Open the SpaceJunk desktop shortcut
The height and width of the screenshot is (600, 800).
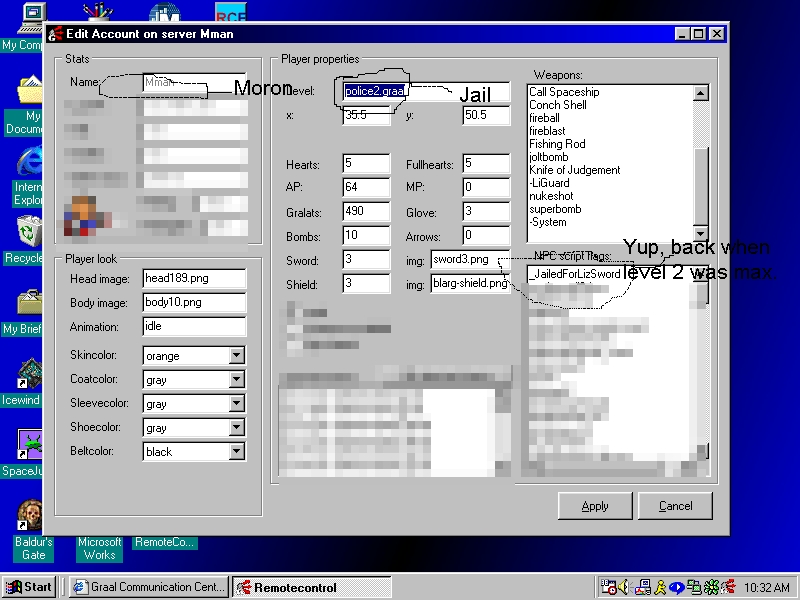coord(27,445)
